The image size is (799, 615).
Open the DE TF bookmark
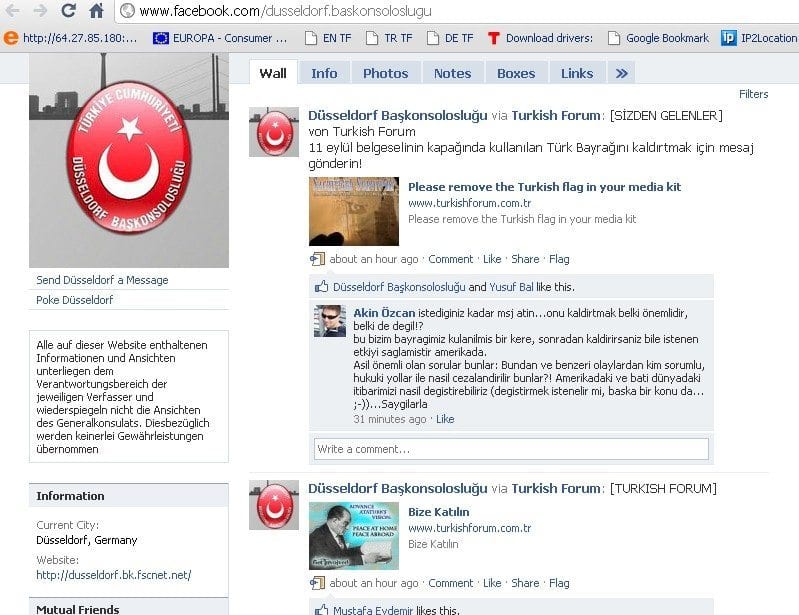pos(450,38)
